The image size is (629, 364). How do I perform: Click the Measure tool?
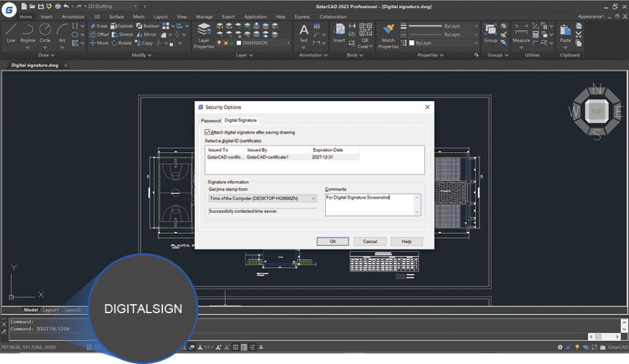coord(521,33)
